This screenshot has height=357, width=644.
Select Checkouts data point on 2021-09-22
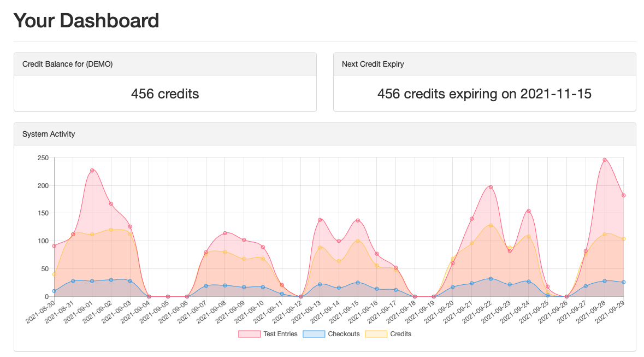coord(491,279)
